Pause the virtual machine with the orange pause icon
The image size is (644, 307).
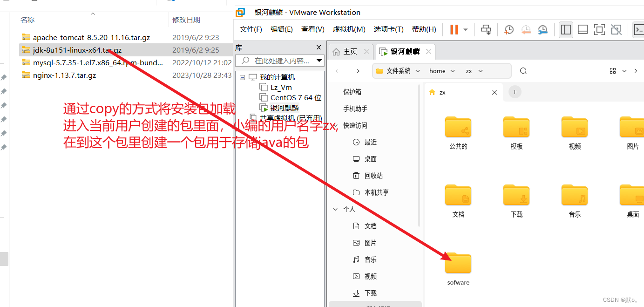[x=454, y=30]
